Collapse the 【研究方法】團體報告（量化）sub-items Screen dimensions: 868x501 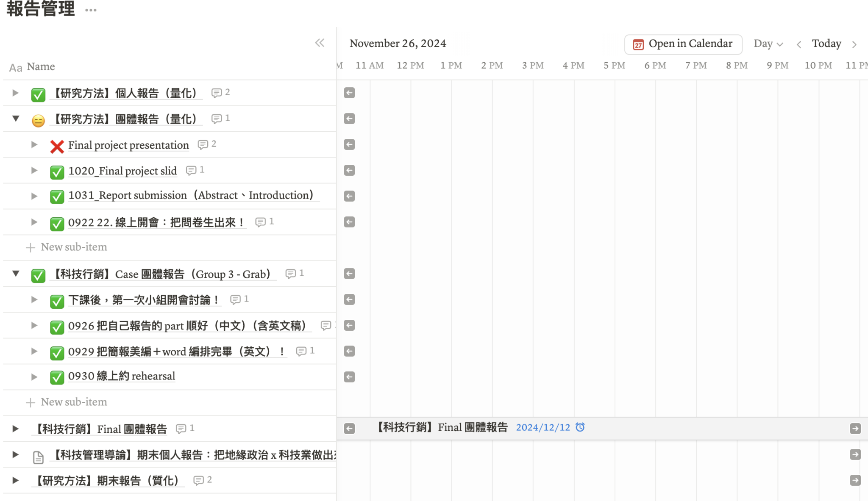[16, 119]
